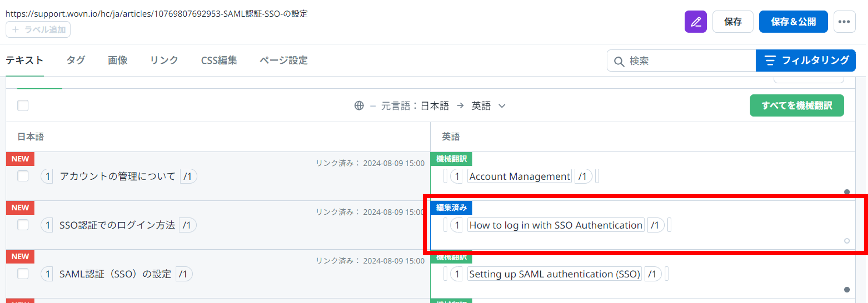Click リンク済み timestamp on アカウントの管理について row

[370, 163]
